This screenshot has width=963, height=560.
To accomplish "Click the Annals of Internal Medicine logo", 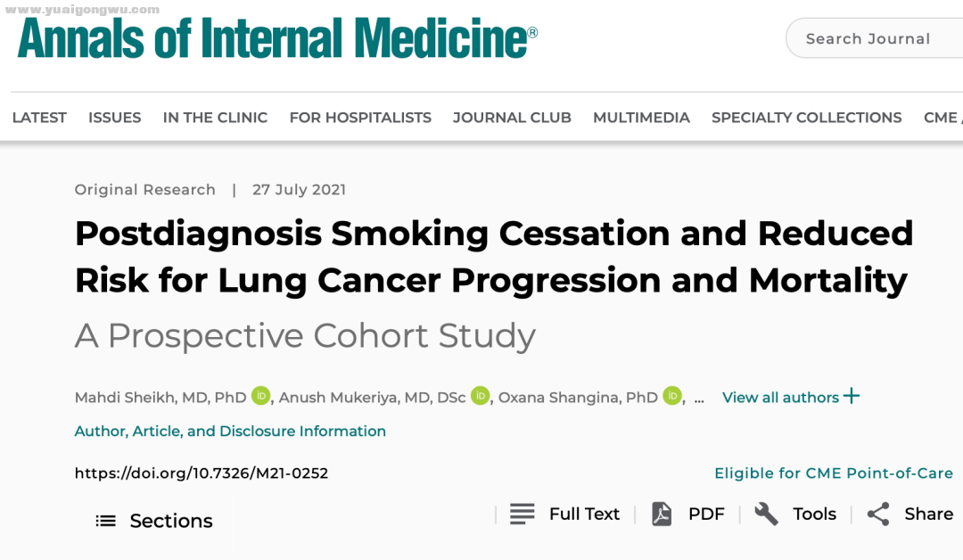I will (x=277, y=38).
